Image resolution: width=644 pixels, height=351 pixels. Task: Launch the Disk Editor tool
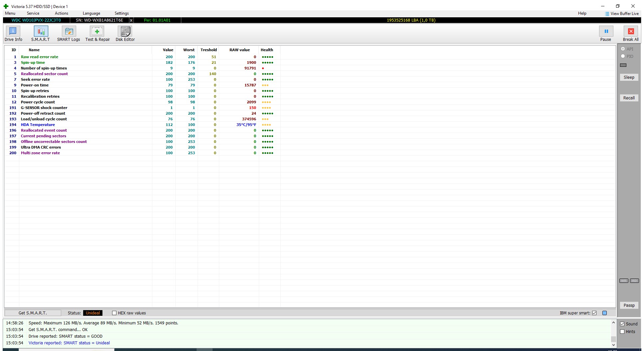125,34
